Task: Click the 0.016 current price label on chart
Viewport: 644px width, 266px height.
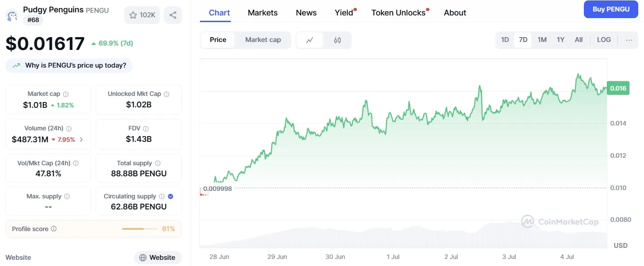Action: coord(618,88)
